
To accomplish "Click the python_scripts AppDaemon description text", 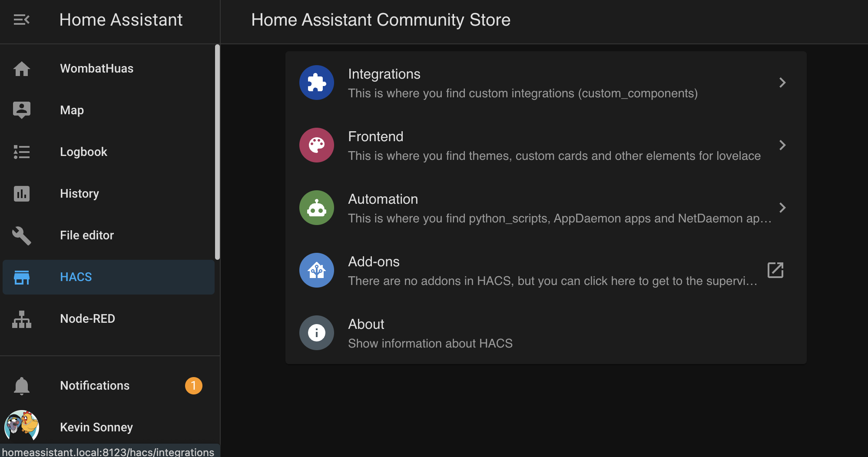I will click(x=560, y=219).
